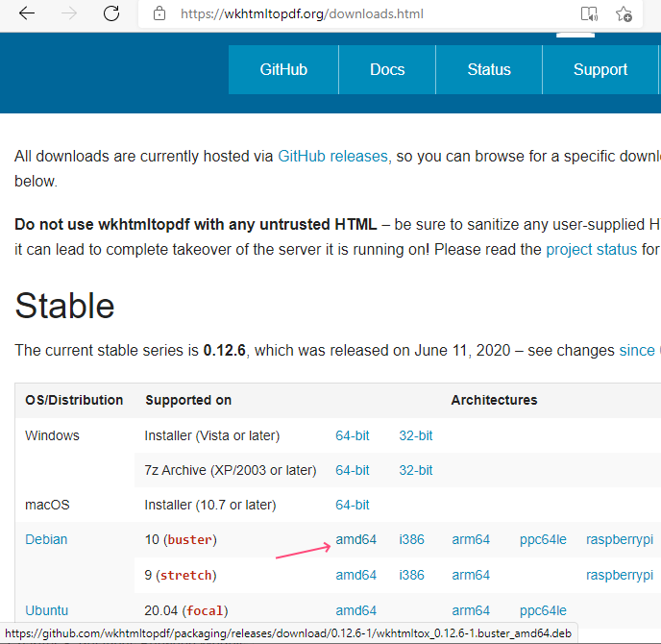Download Windows Installer 64-bit
The height and width of the screenshot is (644, 661).
click(353, 435)
